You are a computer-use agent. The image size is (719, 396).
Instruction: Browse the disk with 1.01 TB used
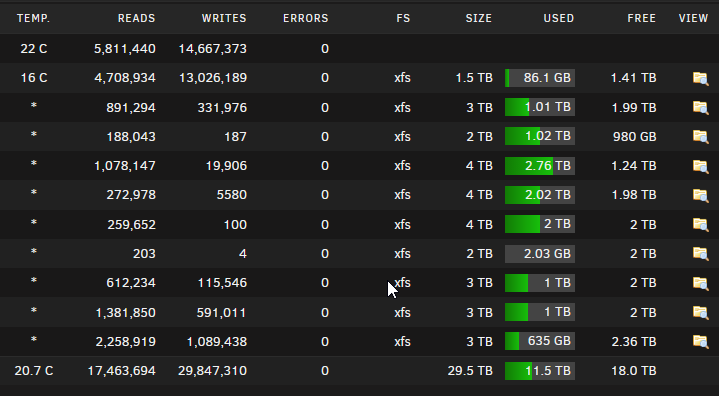(x=700, y=108)
